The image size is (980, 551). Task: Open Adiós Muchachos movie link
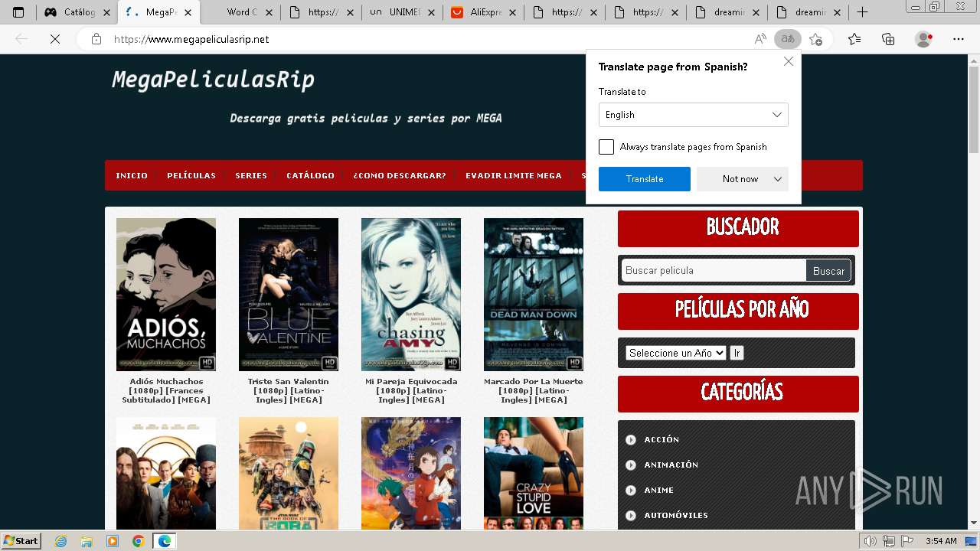166,390
